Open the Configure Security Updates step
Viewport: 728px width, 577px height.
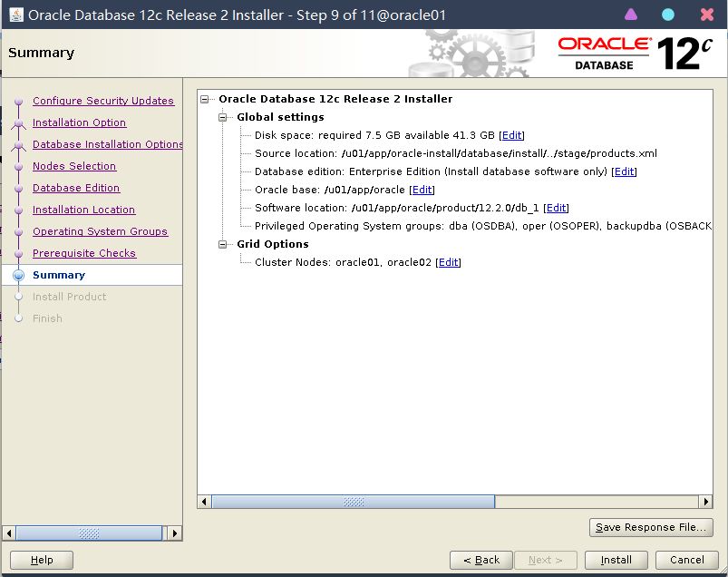[x=103, y=101]
